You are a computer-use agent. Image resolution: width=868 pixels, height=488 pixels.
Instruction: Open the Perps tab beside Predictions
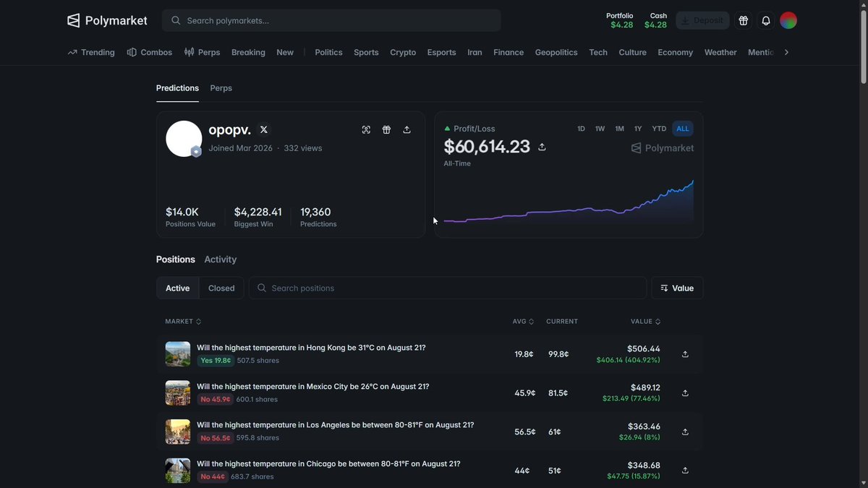click(x=221, y=88)
